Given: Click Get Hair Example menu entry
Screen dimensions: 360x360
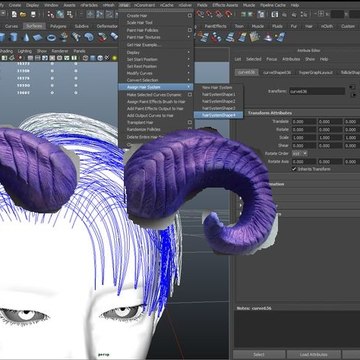Looking at the screenshot, I should 144,45.
